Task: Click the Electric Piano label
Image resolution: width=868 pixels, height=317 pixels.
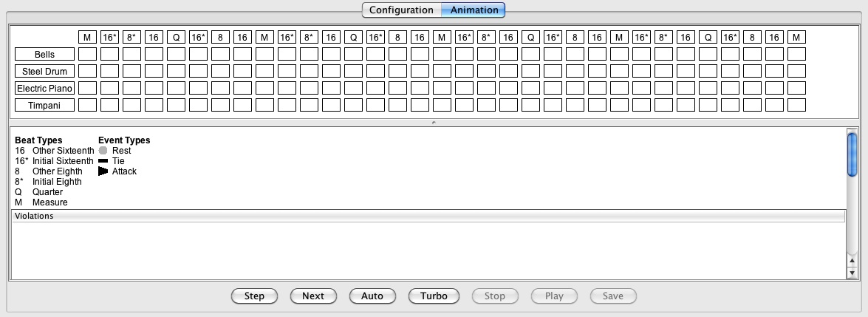Action: pos(44,88)
